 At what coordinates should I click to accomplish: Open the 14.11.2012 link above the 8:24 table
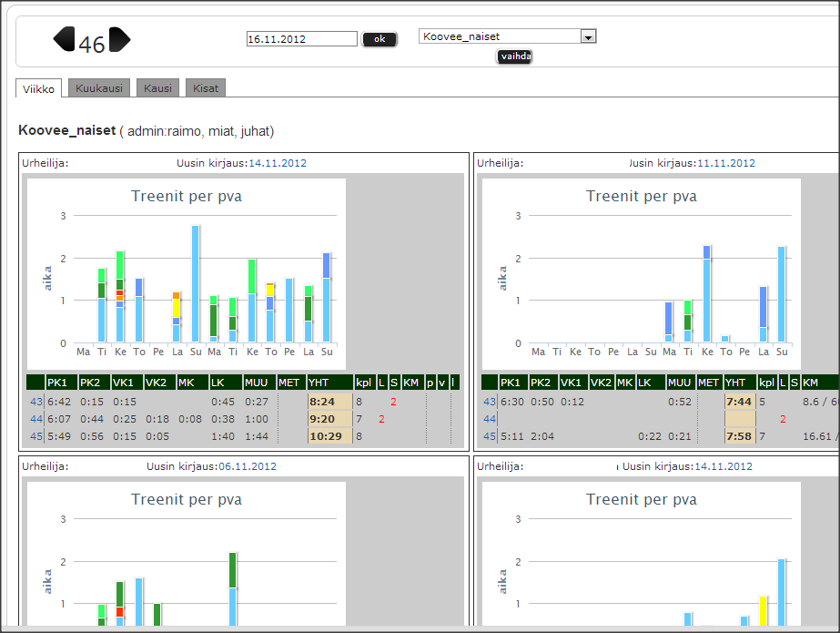coord(278,163)
